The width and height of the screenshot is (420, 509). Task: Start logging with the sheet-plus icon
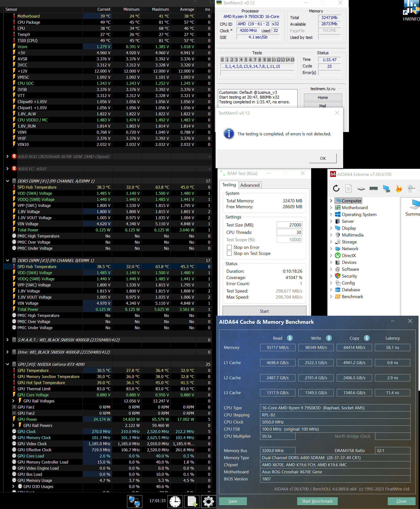(192, 501)
